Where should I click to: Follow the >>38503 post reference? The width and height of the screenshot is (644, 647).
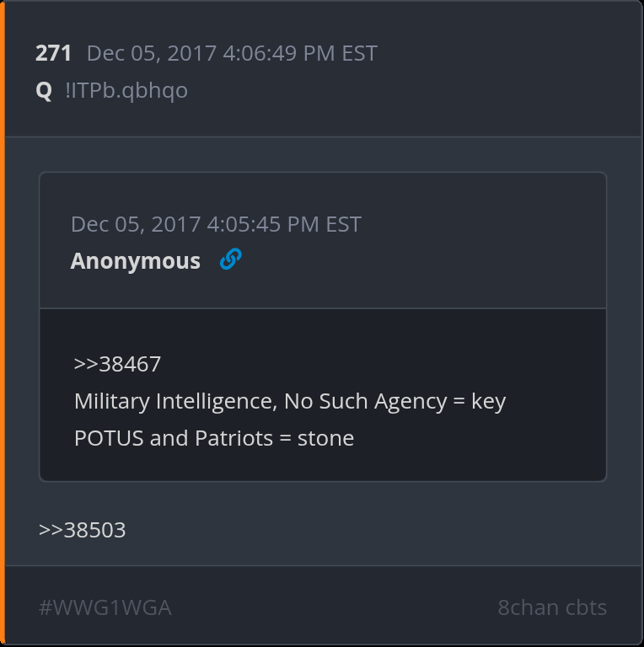pos(82,530)
